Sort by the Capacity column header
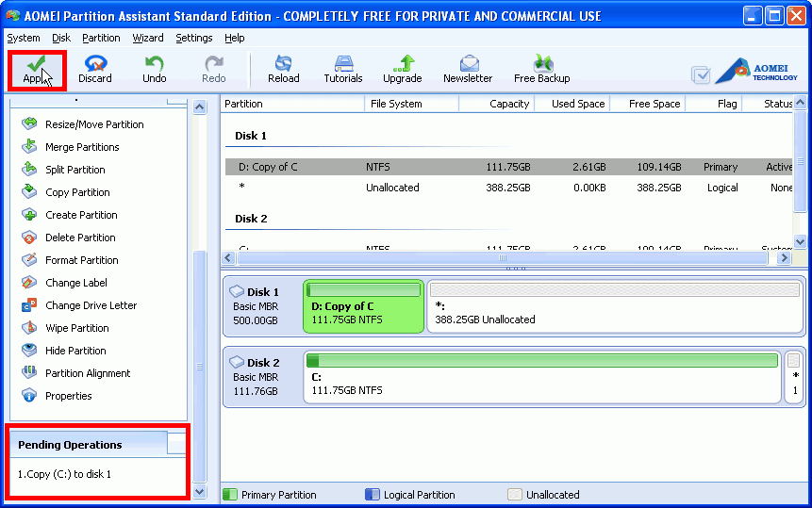This screenshot has height=508, width=812. click(496, 104)
